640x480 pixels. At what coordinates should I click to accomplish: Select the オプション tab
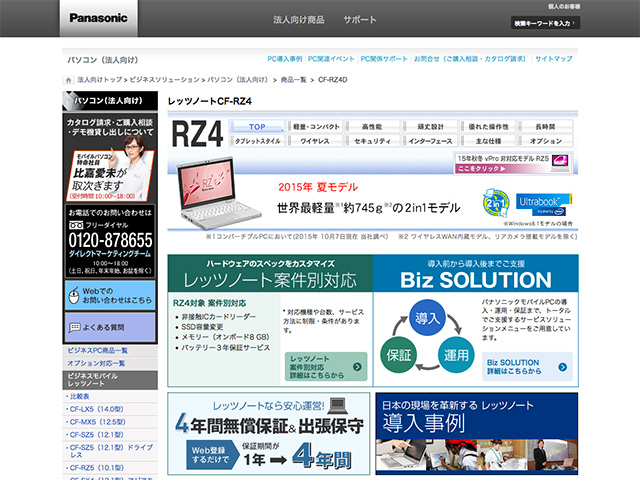pos(545,141)
